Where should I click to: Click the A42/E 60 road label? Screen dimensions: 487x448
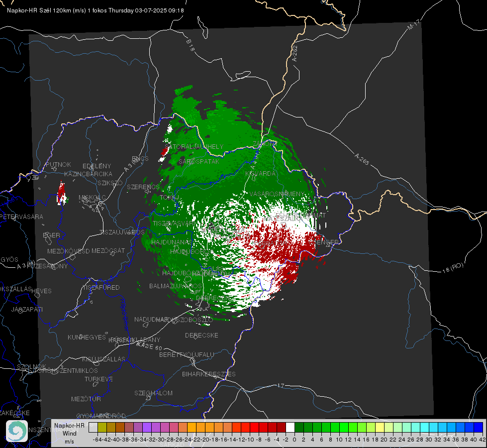(x=149, y=346)
